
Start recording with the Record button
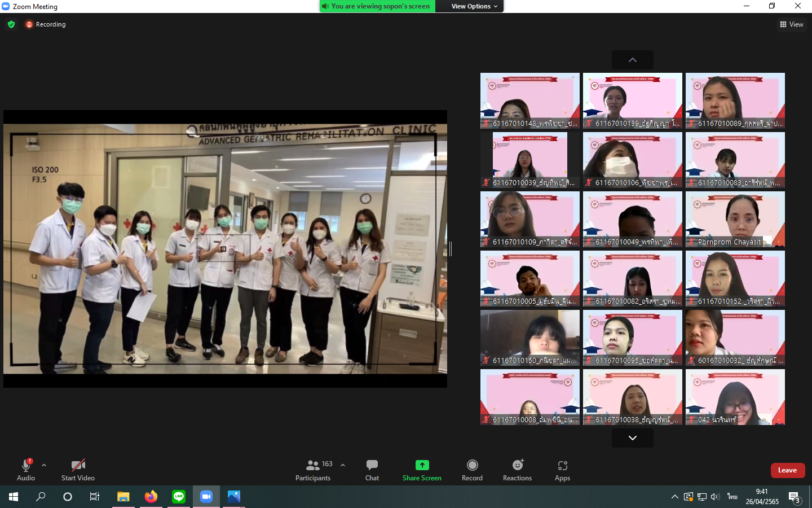[472, 470]
